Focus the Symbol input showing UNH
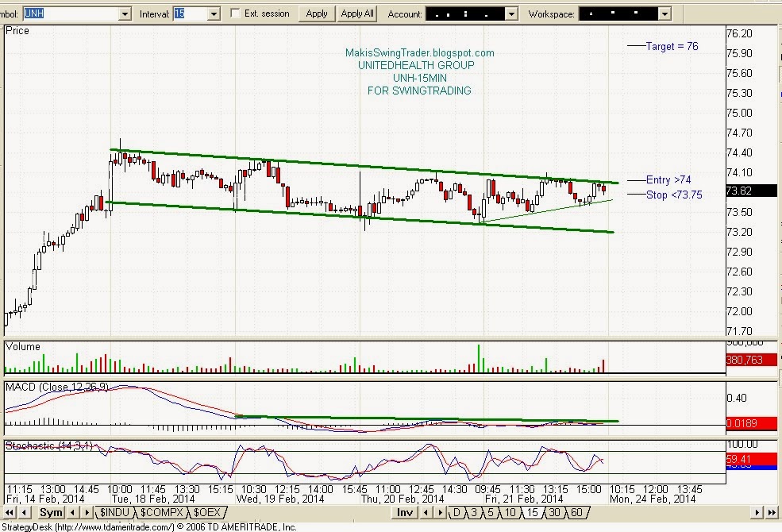Screen dimensions: 782x532 point(71,14)
